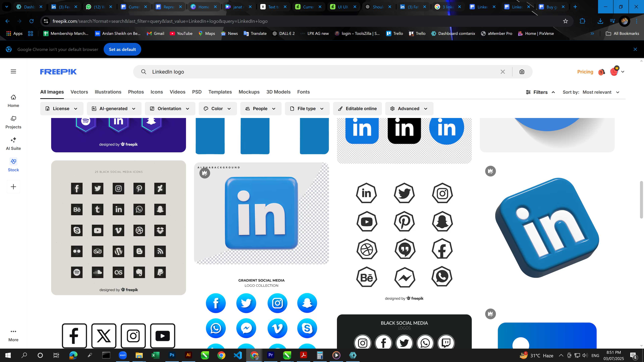Switch to the Photos tab
Screen dimensions: 644x362
136,92
